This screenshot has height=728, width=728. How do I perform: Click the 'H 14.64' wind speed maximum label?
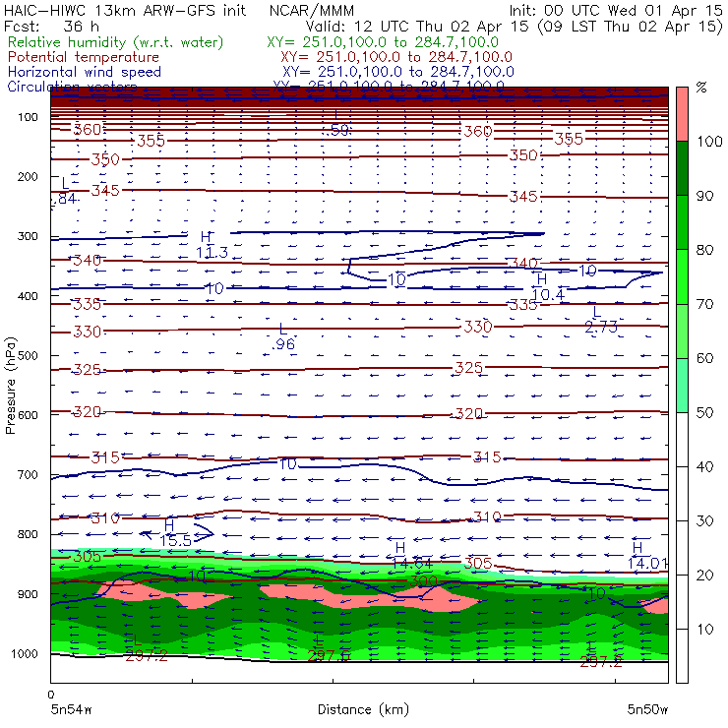pyautogui.click(x=412, y=556)
